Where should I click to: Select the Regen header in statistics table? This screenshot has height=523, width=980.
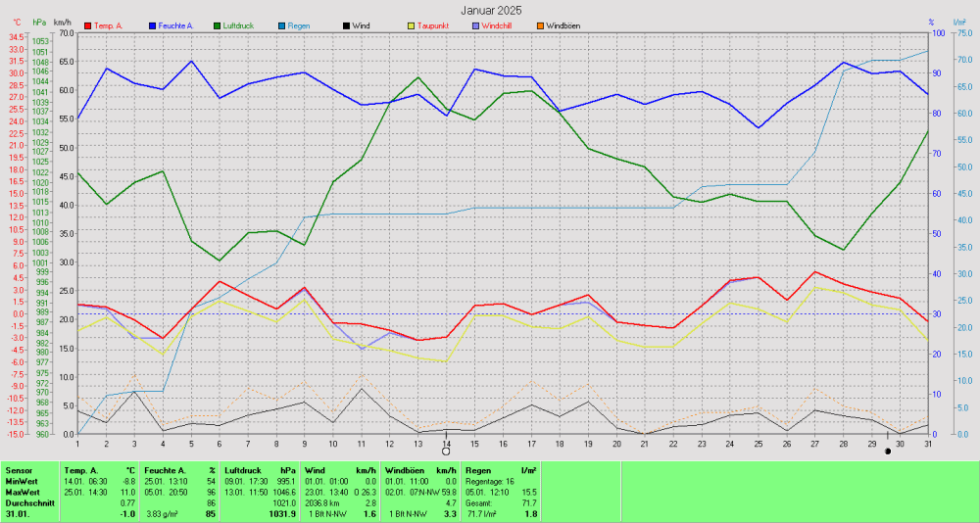pyautogui.click(x=479, y=470)
